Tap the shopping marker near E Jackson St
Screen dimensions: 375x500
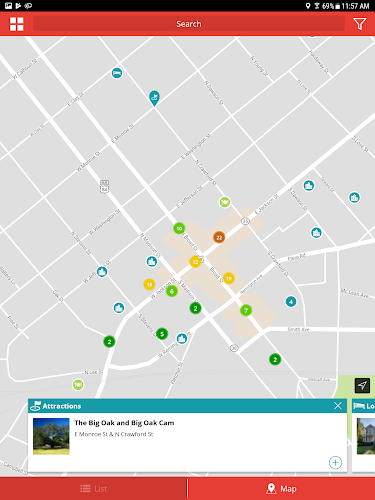point(309,185)
